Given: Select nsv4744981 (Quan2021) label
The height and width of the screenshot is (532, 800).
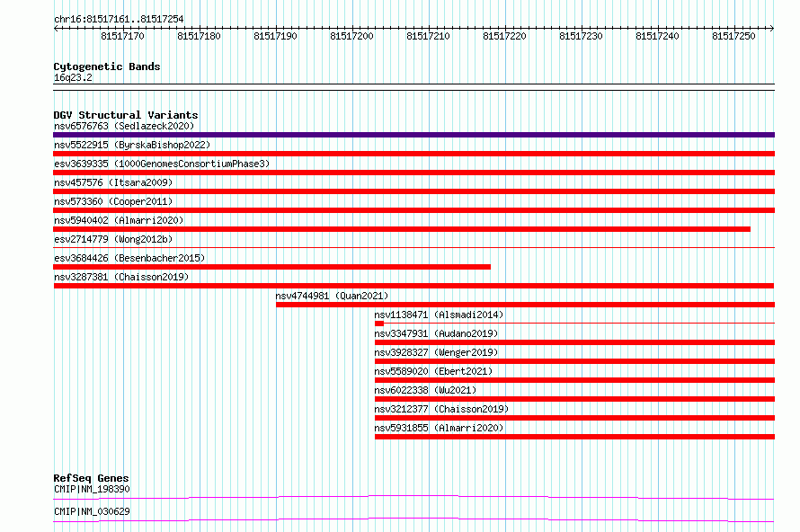Looking at the screenshot, I should [333, 296].
